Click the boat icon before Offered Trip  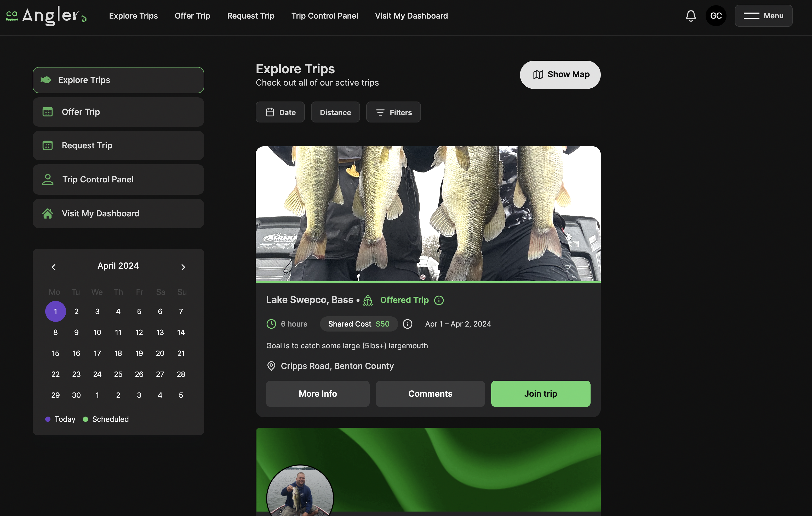click(368, 300)
